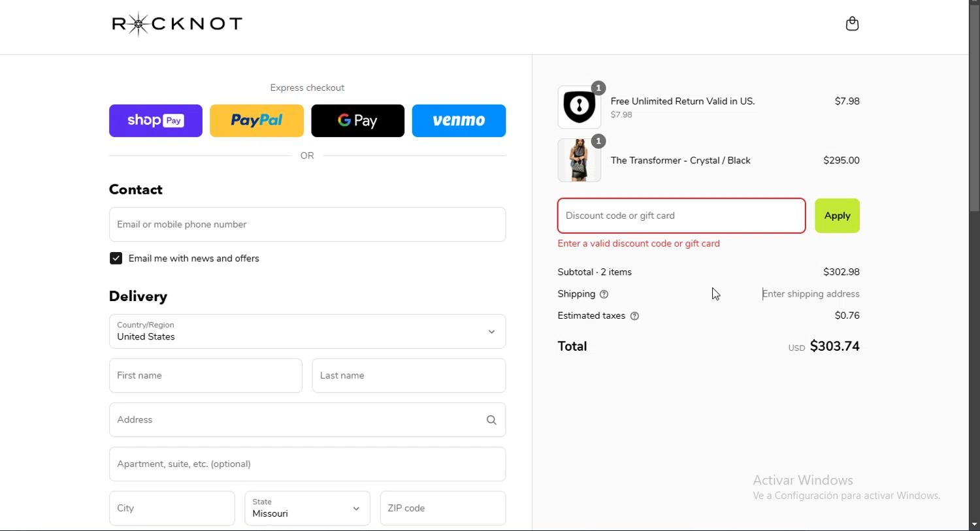Viewport: 980px width, 531px height.
Task: Click the 'The Transformer - Crystal / Black' name
Action: (681, 161)
